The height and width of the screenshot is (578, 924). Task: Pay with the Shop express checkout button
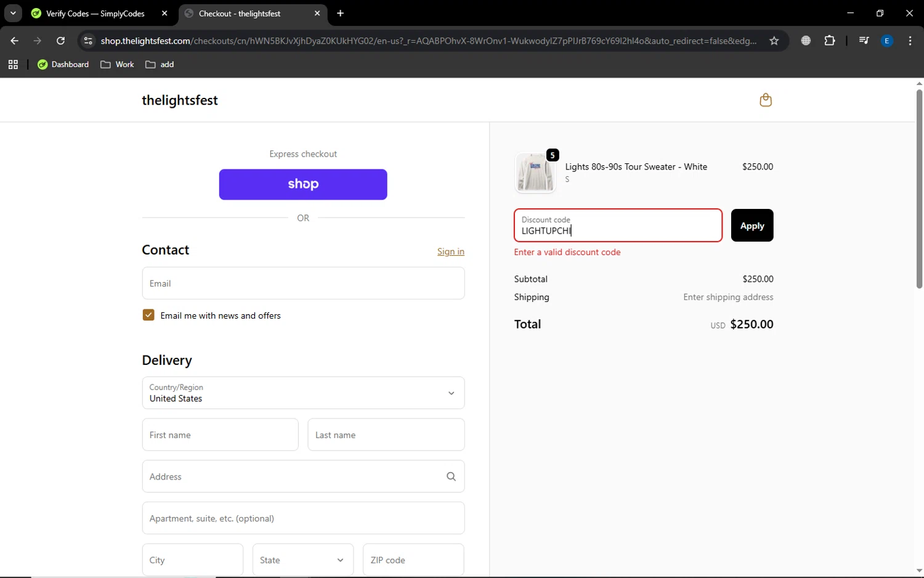303,184
